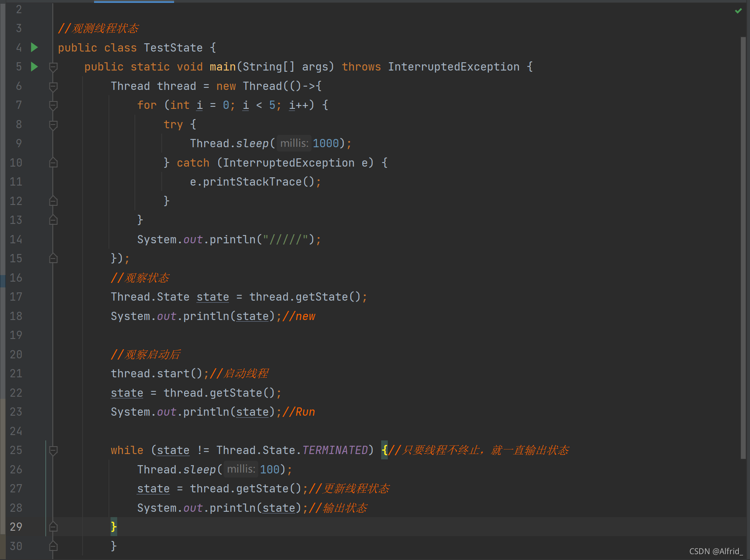Collapse for loop fold marker on line 7
The height and width of the screenshot is (560, 750).
pyautogui.click(x=53, y=105)
